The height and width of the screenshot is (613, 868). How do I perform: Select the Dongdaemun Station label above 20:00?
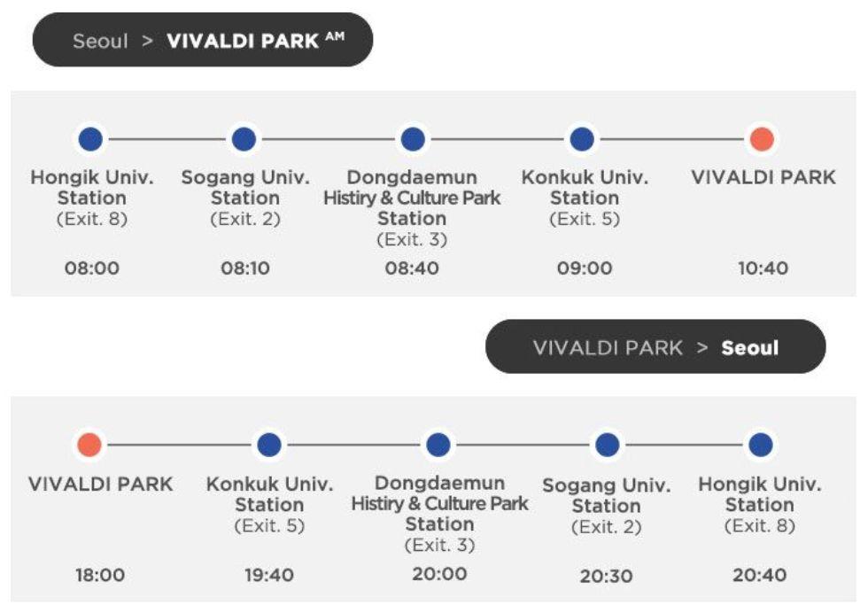[x=439, y=503]
